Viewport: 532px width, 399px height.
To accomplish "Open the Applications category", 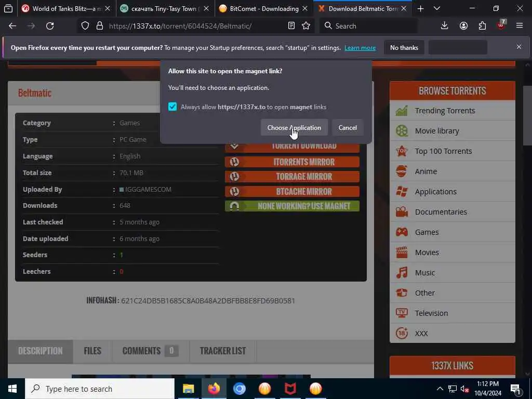I will pos(453,191).
